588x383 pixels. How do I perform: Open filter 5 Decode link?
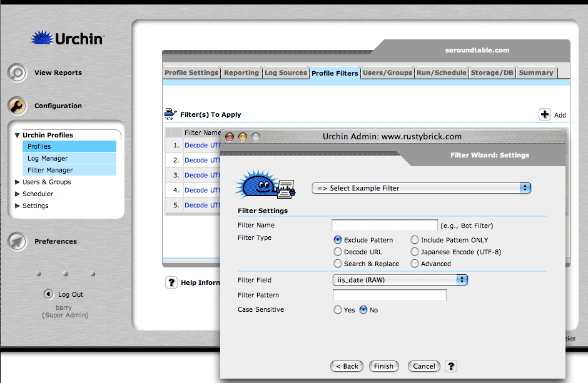202,205
